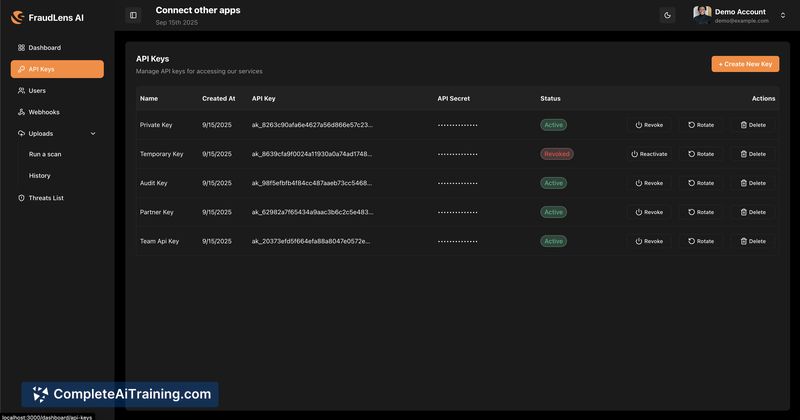Revoke the Partner Key
This screenshot has width=800, height=420.
[649, 212]
